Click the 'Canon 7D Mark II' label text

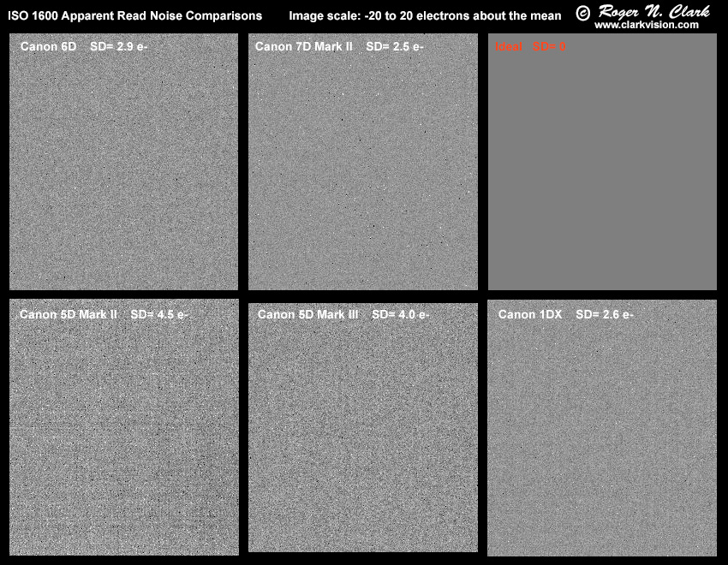pos(304,47)
